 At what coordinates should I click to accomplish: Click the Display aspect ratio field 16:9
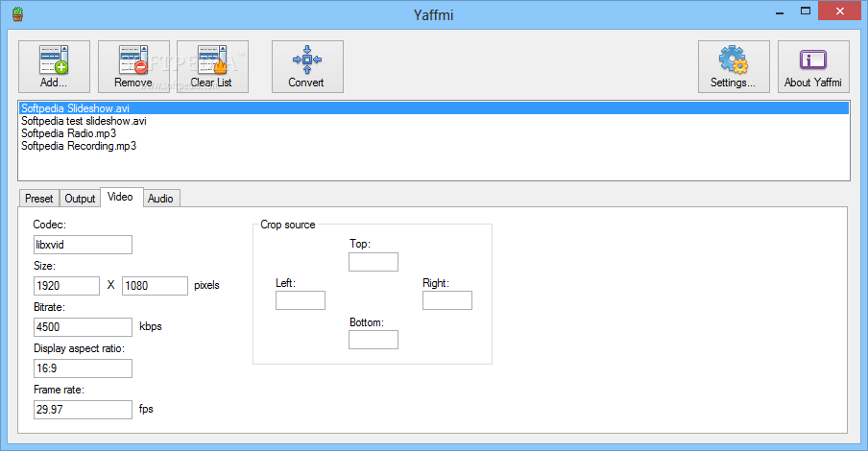[x=83, y=368]
